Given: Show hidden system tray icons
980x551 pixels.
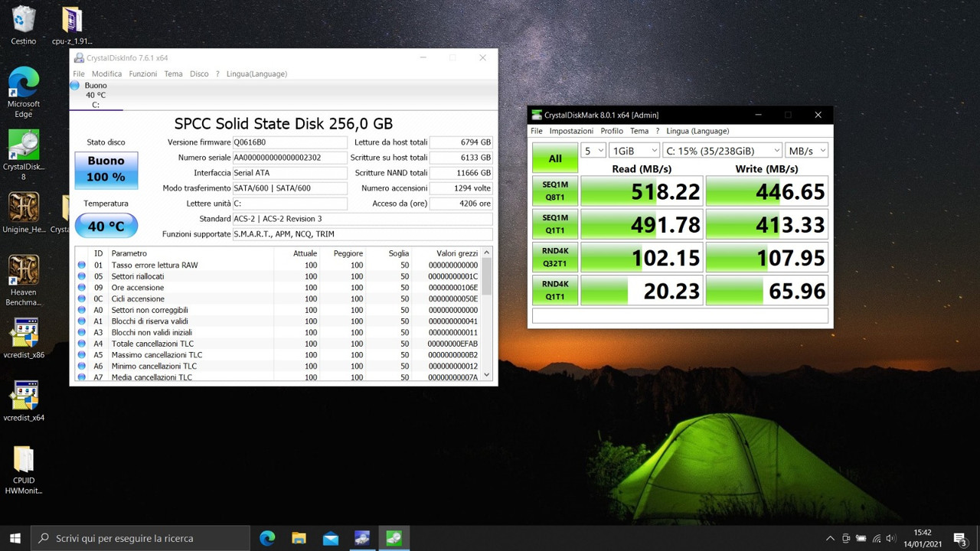Looking at the screenshot, I should point(831,538).
